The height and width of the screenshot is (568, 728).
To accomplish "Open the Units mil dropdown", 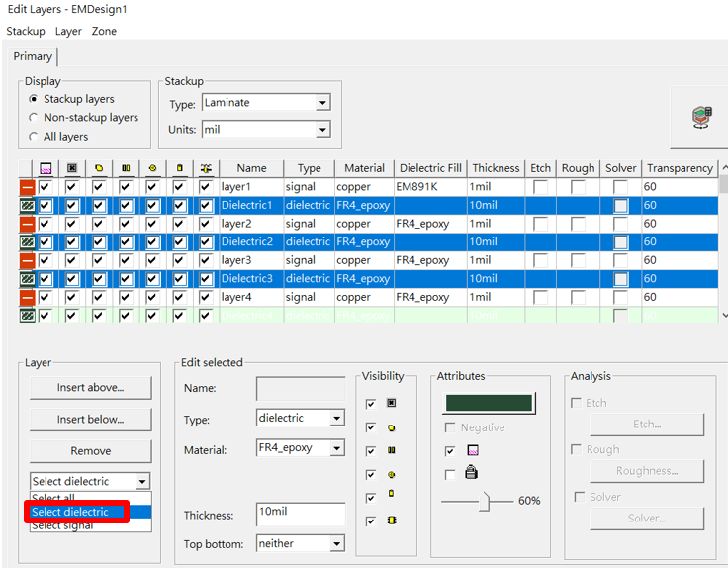I will tap(322, 129).
